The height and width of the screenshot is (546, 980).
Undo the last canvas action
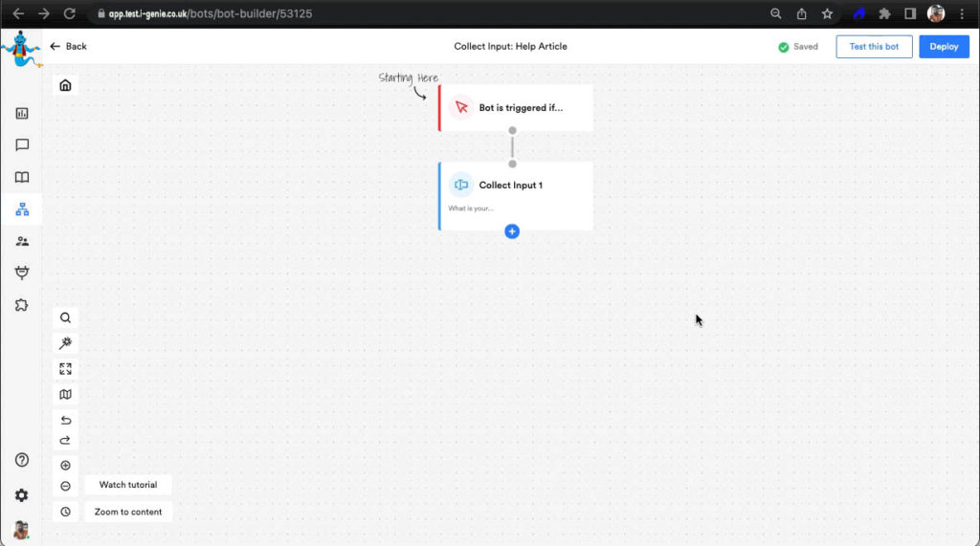point(65,420)
